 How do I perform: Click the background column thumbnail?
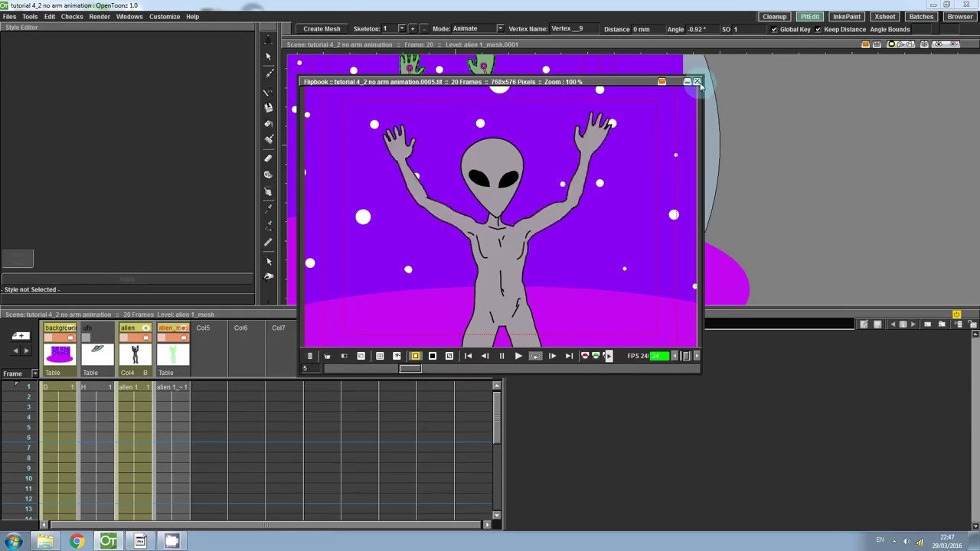pyautogui.click(x=60, y=354)
